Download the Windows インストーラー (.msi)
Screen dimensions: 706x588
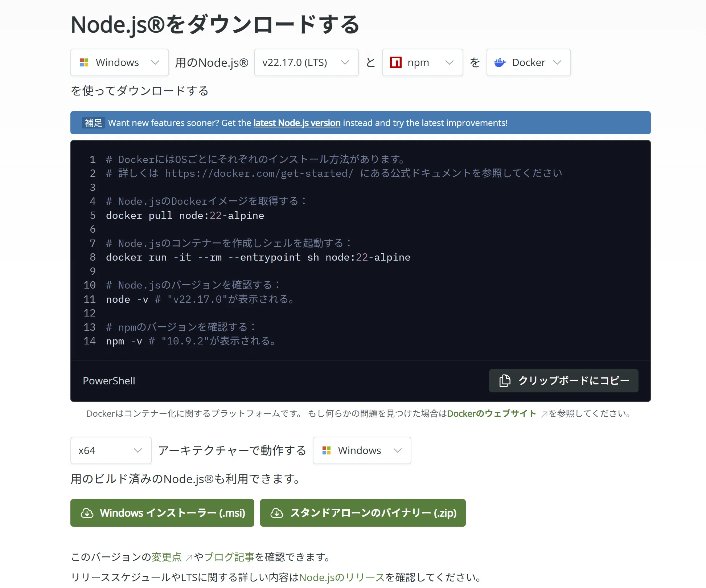pos(162,513)
